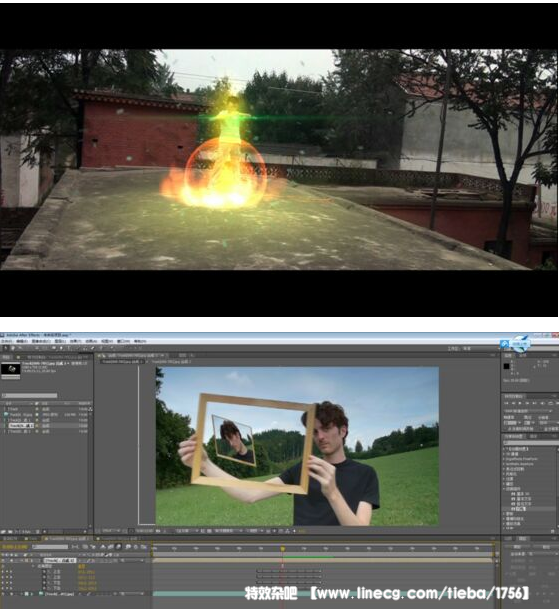559x610 pixels.
Task: Collapse the expanded 旧版插件 category
Action: (504, 489)
